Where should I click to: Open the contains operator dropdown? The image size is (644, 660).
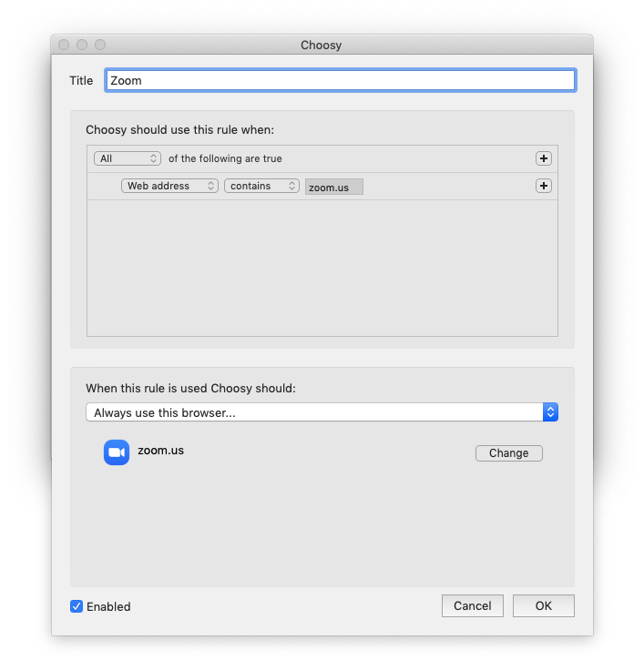pos(261,186)
